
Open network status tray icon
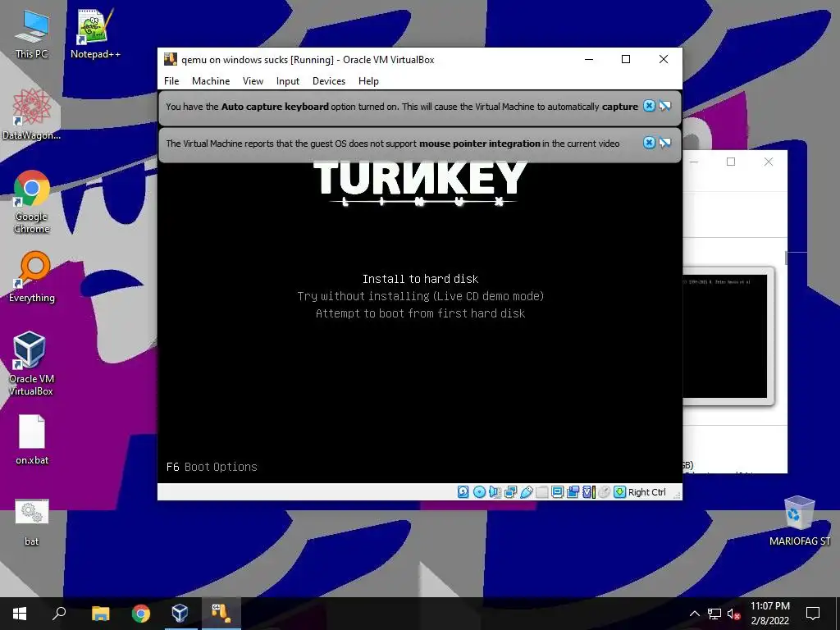coord(714,614)
